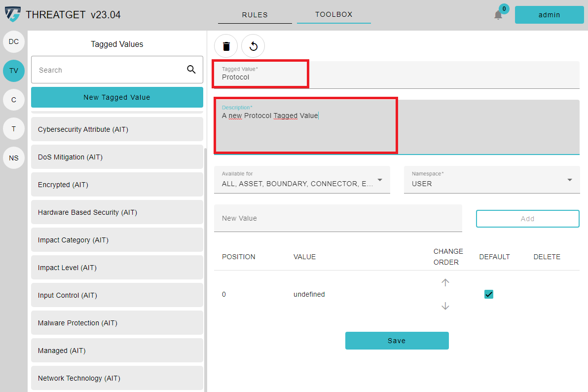Switch to the RULES tab
The height and width of the screenshot is (392, 588).
[255, 15]
